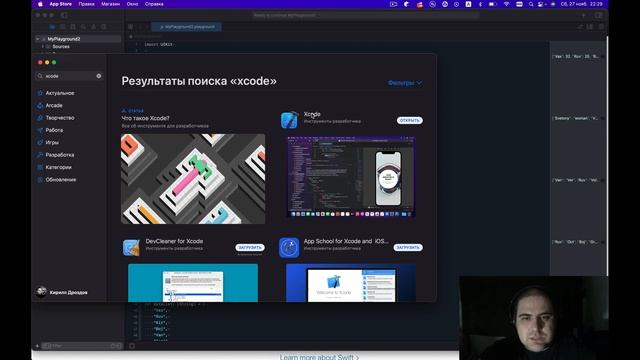
Task: Click the Работа paper plane icon
Action: pyautogui.click(x=40, y=130)
